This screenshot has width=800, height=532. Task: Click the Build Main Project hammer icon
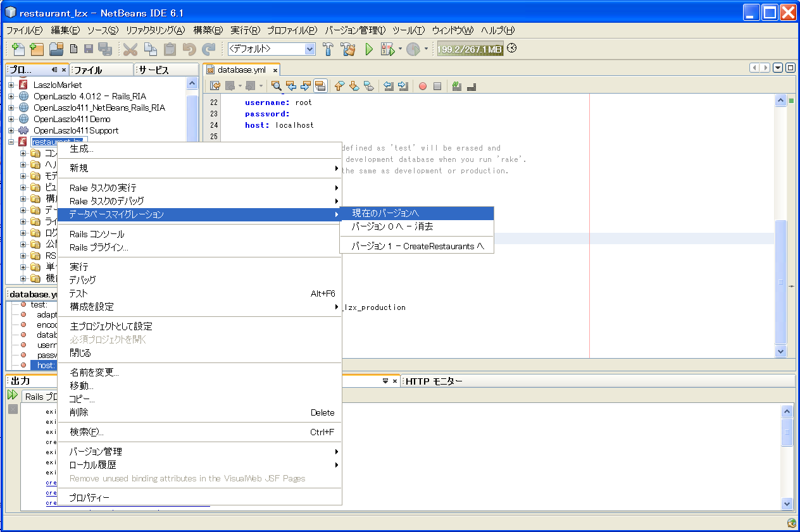(x=328, y=49)
